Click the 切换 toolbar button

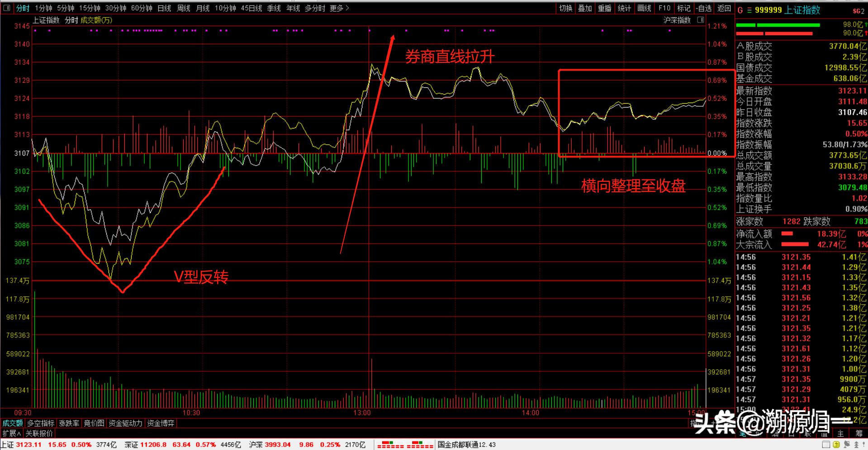[566, 8]
